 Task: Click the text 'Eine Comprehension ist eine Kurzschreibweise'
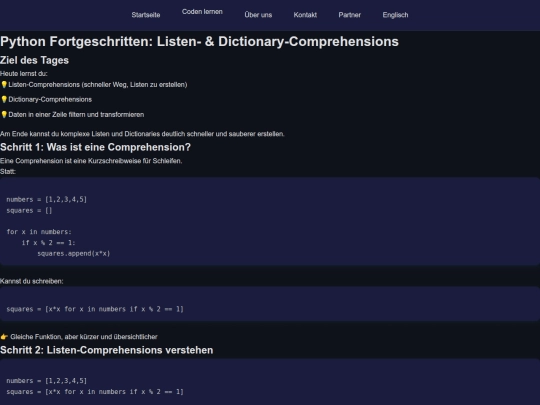point(91,161)
